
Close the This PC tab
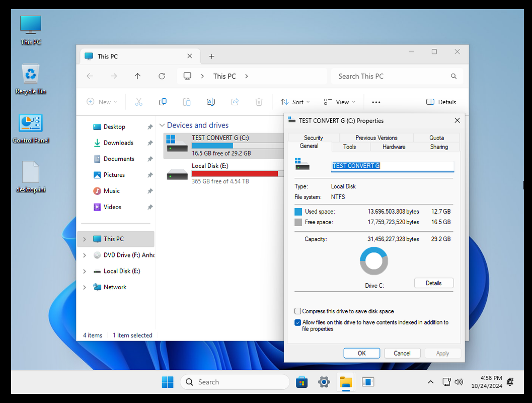pos(190,56)
